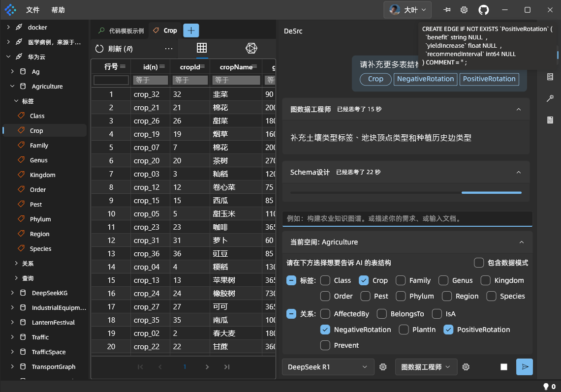Open settings gear next to DeepSeek R1
This screenshot has width=561, height=392.
point(383,367)
